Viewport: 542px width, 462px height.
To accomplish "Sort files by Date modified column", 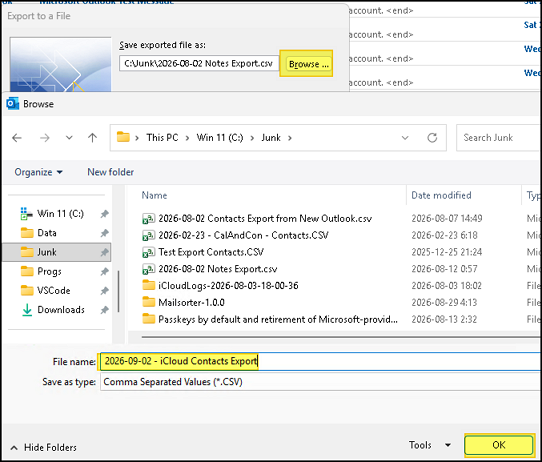I will (x=441, y=196).
